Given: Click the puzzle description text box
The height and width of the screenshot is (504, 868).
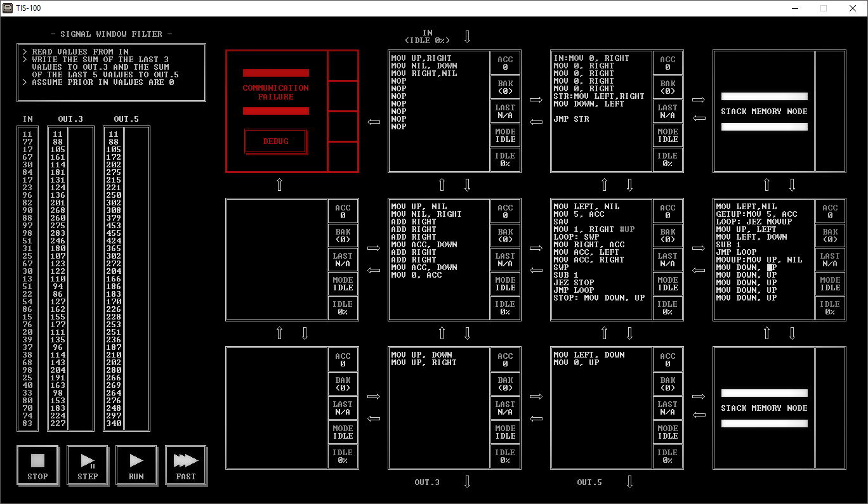Looking at the screenshot, I should pyautogui.click(x=111, y=72).
